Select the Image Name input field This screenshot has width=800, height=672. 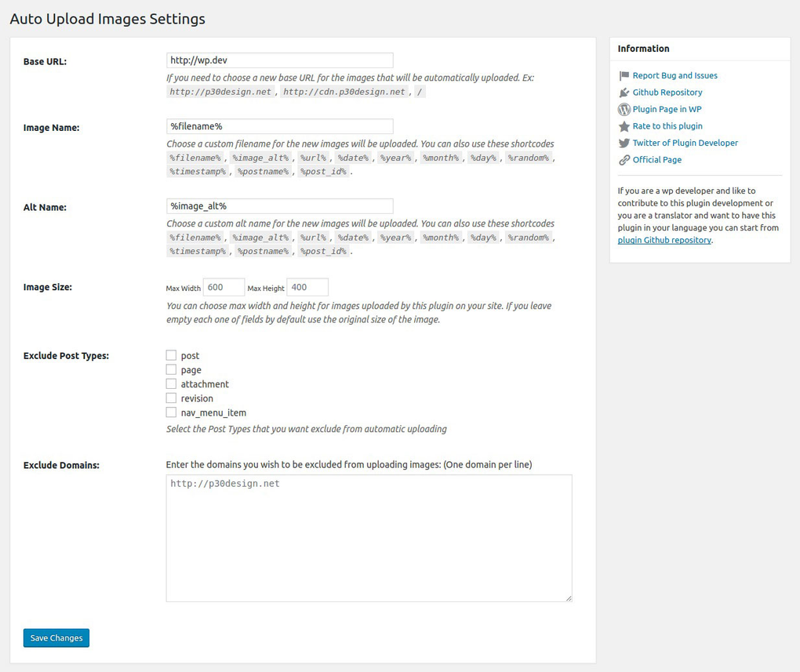point(279,125)
